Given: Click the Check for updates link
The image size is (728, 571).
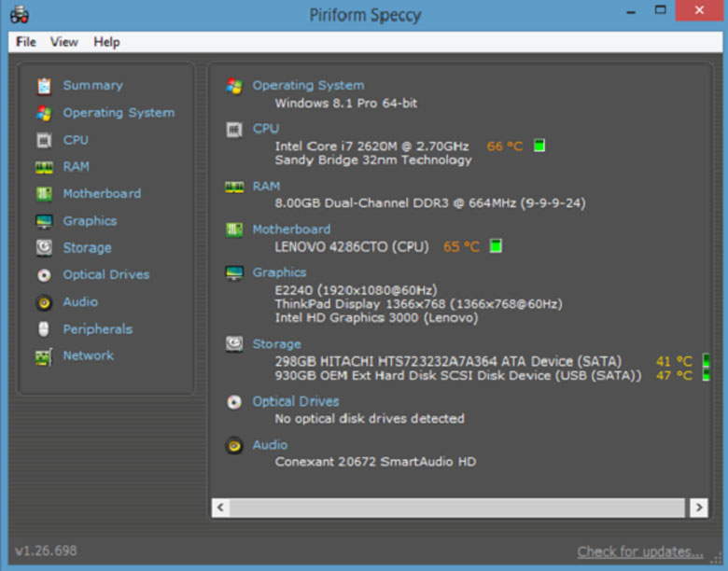Looking at the screenshot, I should pyautogui.click(x=639, y=551).
